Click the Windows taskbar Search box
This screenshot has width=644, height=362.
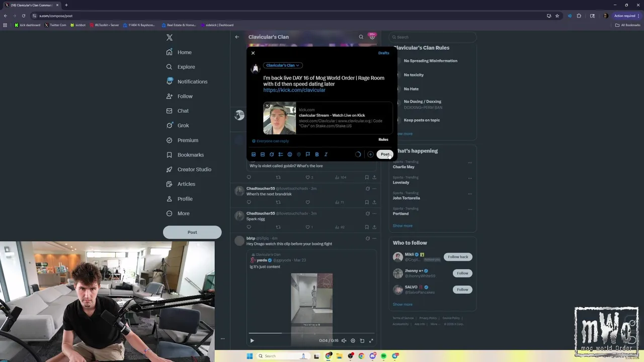click(x=282, y=356)
